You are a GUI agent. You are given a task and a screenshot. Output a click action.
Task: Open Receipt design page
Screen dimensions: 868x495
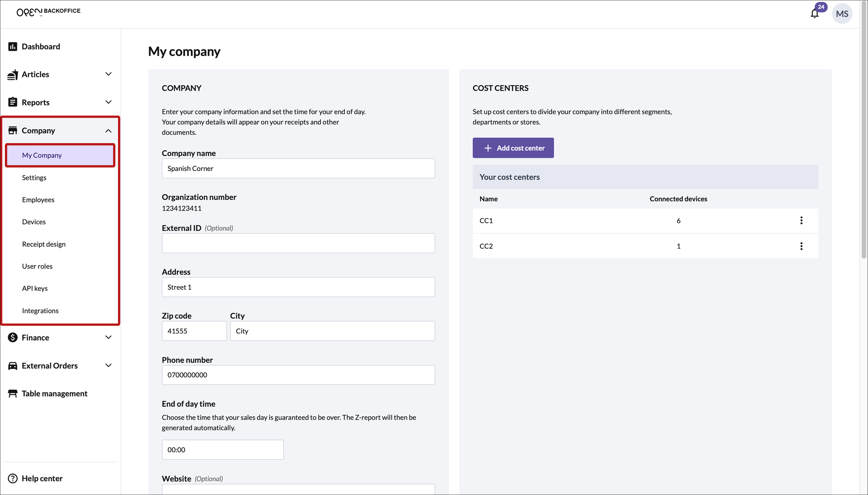click(x=44, y=244)
